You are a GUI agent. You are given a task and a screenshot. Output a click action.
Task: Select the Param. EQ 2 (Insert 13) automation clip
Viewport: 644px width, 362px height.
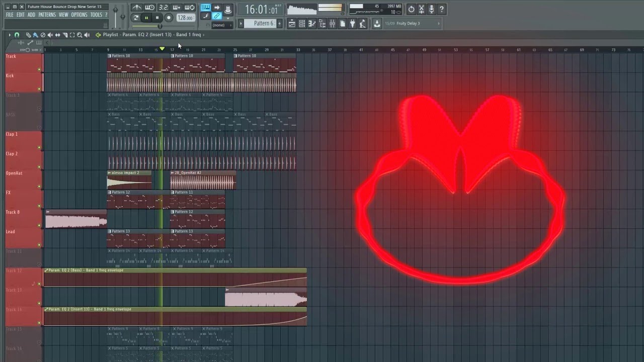[175, 316]
